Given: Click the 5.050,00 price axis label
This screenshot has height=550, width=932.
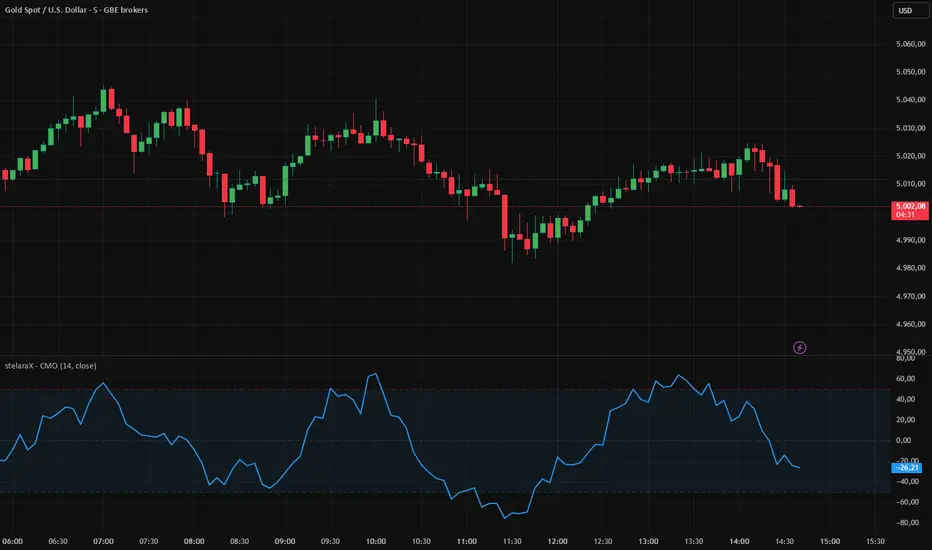Looking at the screenshot, I should click(911, 72).
